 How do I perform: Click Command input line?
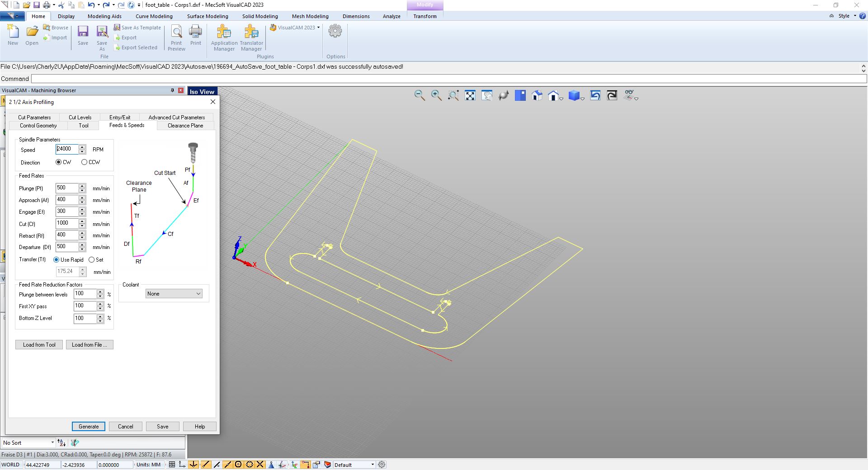tap(448, 79)
